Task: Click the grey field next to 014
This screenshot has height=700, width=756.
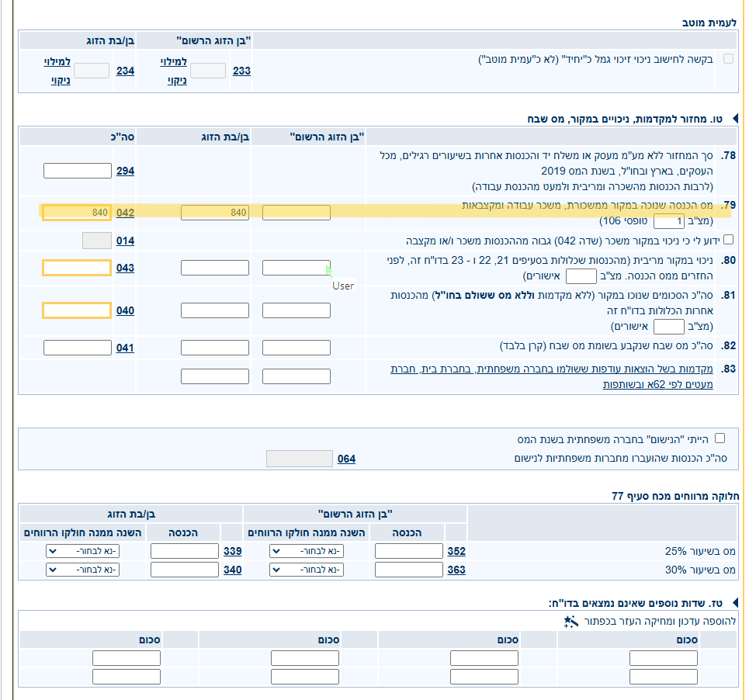Action: pyautogui.click(x=97, y=241)
